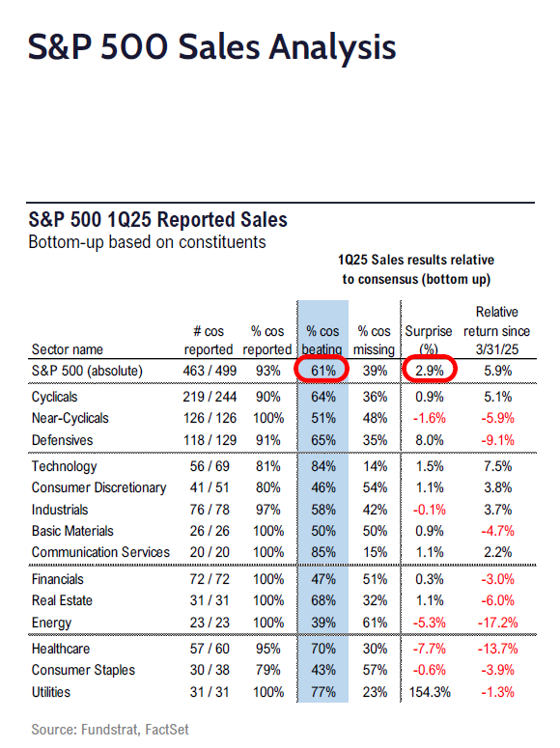Click the Real Estate 68% beating cell
The width and height of the screenshot is (560, 748).
pyautogui.click(x=323, y=600)
